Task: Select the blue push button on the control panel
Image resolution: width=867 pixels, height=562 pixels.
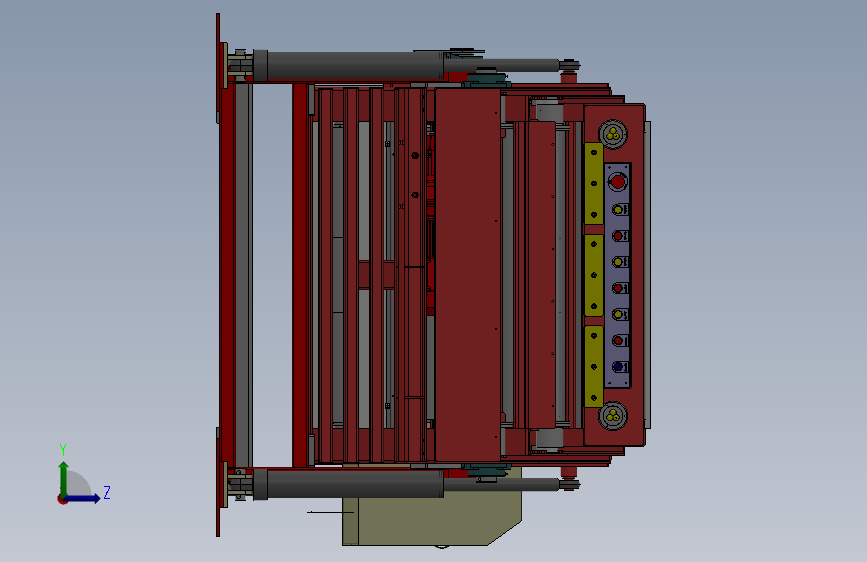Action: (618, 366)
